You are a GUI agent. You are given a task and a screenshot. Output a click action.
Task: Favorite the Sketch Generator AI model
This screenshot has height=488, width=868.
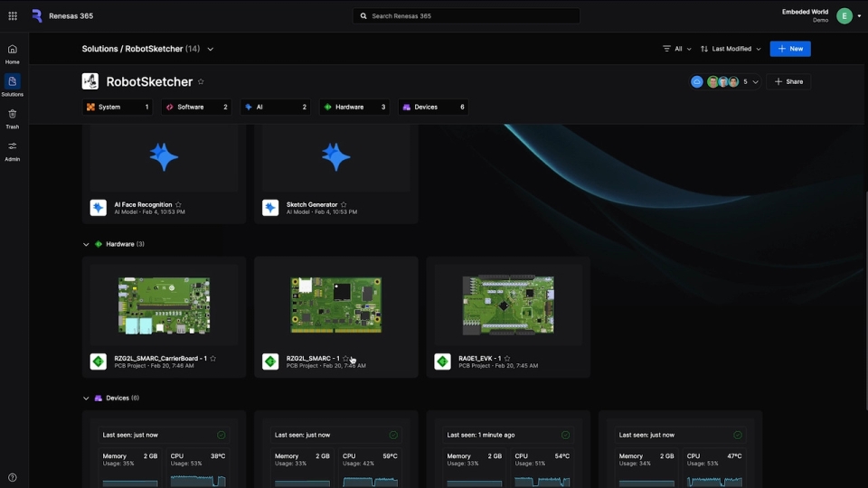pos(344,205)
